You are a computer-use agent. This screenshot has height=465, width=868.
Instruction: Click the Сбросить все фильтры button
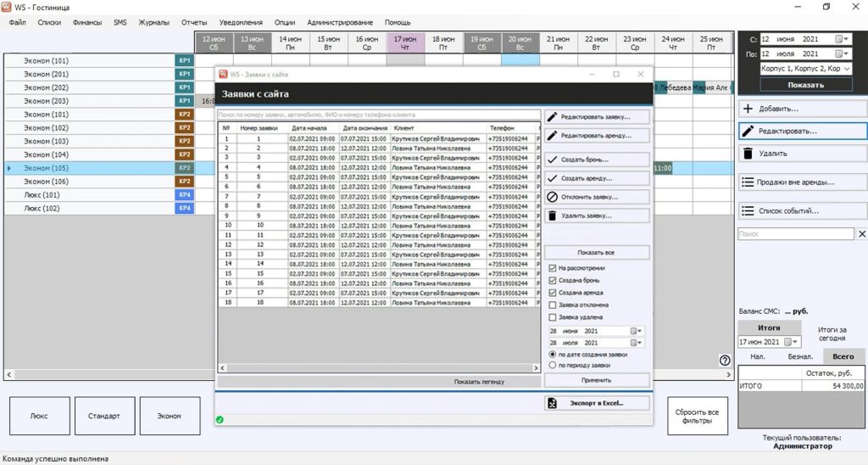coord(697,417)
